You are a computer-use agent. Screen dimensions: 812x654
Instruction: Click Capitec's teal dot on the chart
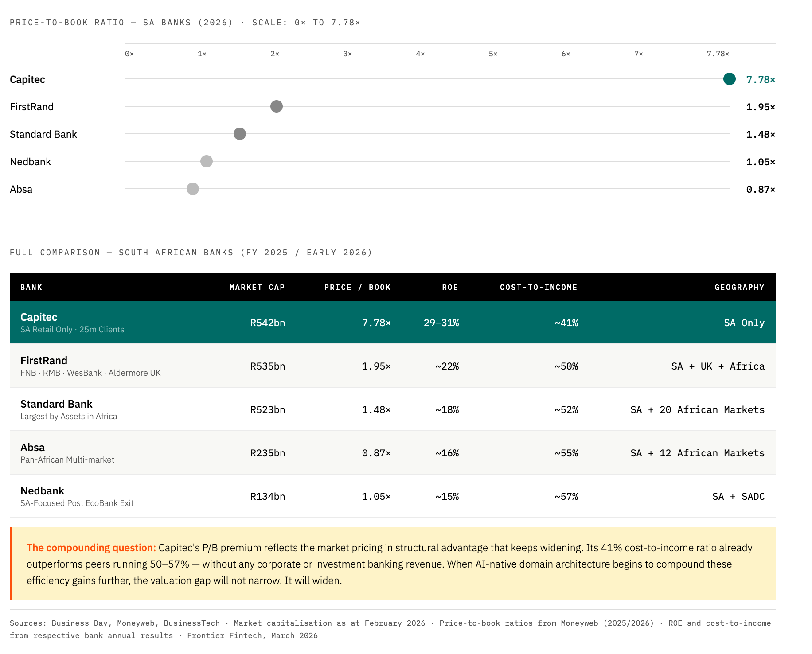(729, 79)
